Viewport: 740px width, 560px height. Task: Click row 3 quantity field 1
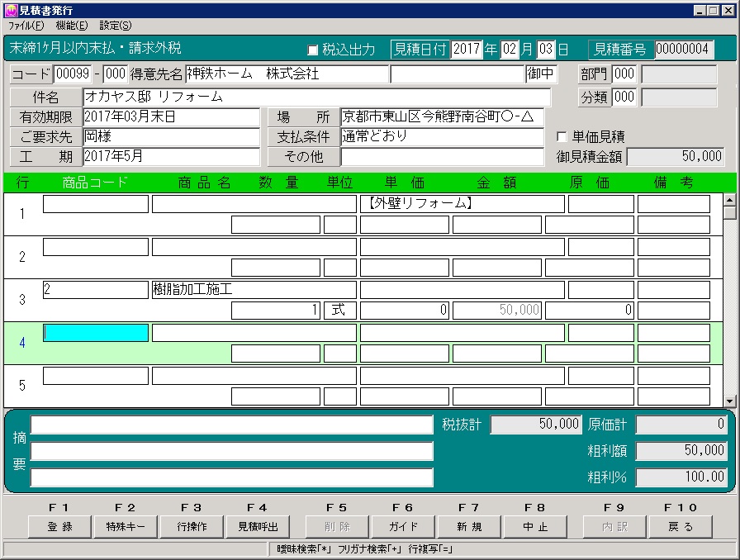click(x=276, y=311)
